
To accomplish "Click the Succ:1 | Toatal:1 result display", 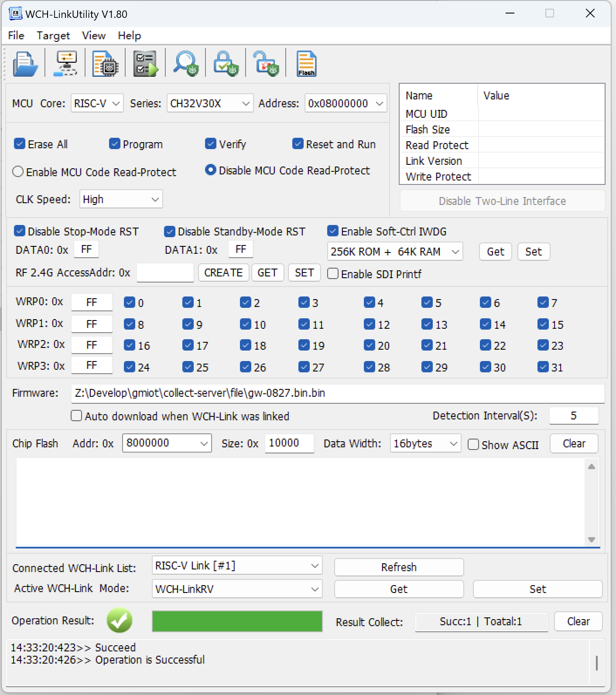I will pos(481,622).
